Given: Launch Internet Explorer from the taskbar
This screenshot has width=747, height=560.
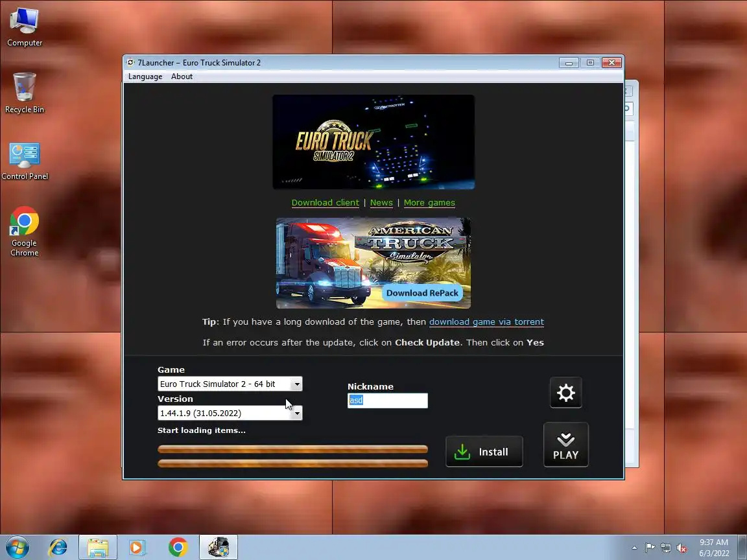Looking at the screenshot, I should pos(58,547).
